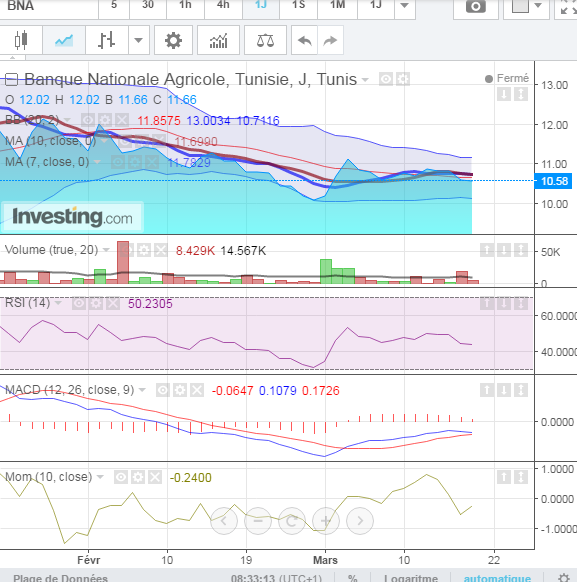Image resolution: width=577 pixels, height=582 pixels.
Task: Move Volume pane down
Action: coord(504,250)
